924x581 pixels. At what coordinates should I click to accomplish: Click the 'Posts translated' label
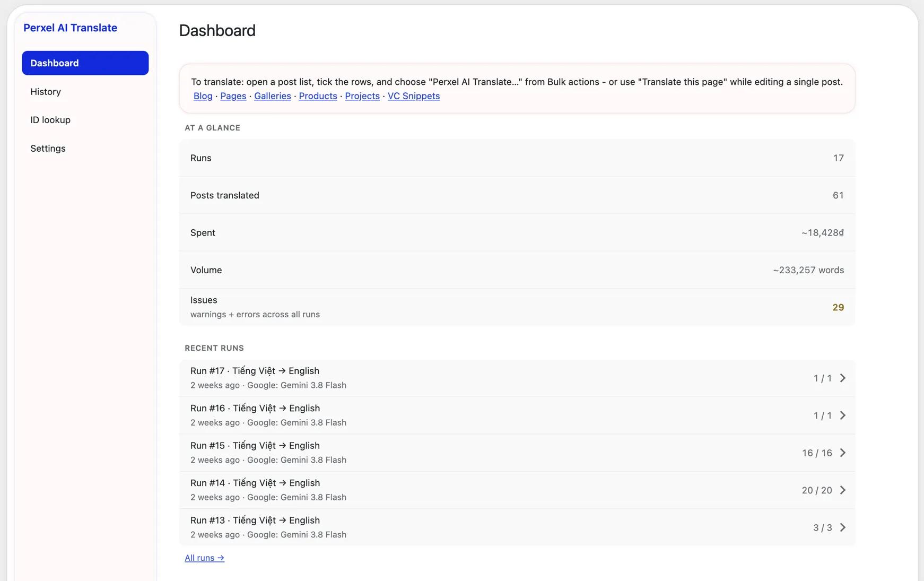tap(225, 195)
